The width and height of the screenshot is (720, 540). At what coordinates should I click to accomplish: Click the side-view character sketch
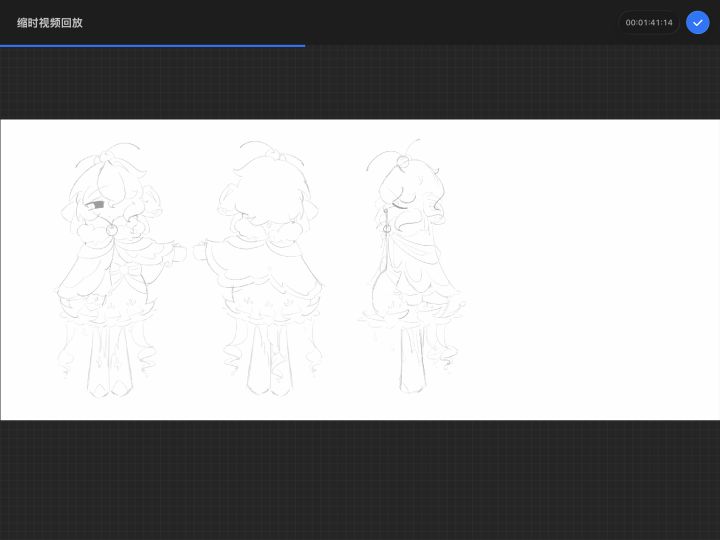411,266
